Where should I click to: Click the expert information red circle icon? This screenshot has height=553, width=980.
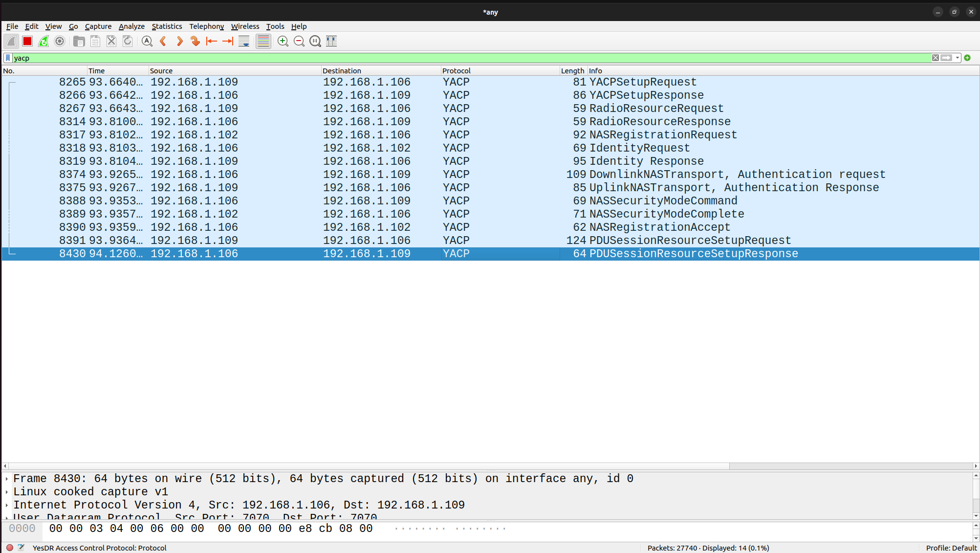(10, 548)
